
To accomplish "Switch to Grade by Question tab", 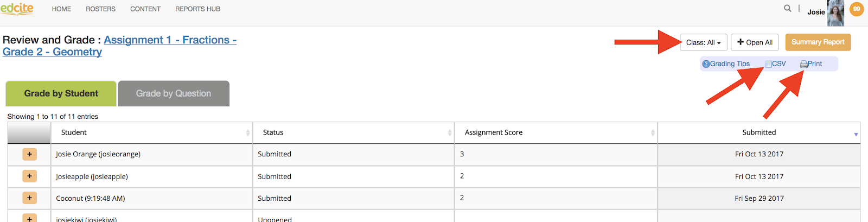I will coord(174,93).
